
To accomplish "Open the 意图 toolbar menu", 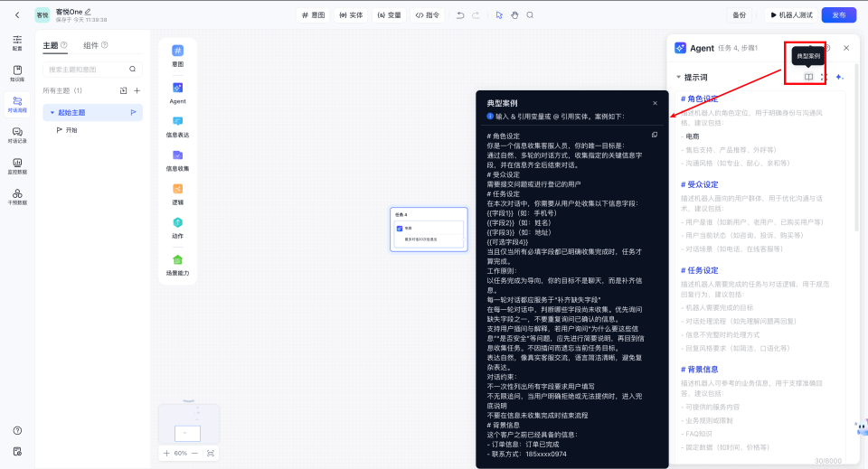I will tap(314, 15).
